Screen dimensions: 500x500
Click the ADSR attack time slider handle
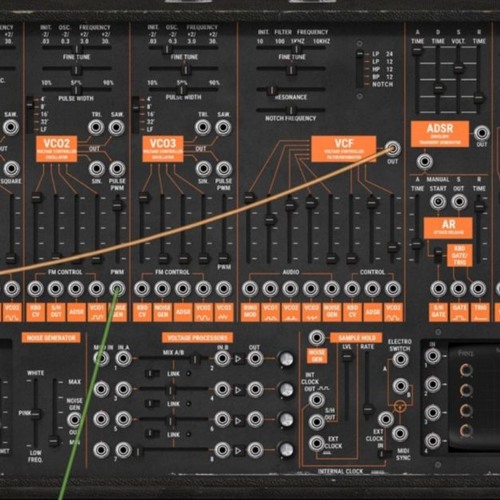(x=417, y=50)
